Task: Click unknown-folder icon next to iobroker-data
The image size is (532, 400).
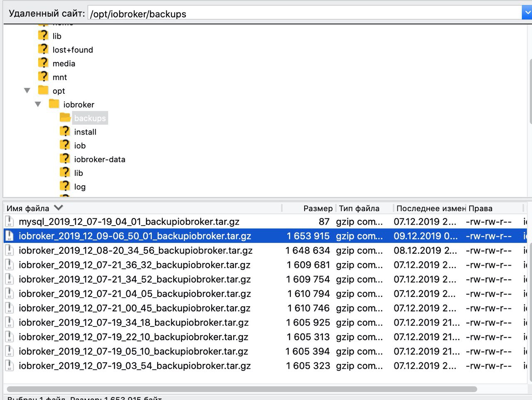Action: (x=65, y=159)
